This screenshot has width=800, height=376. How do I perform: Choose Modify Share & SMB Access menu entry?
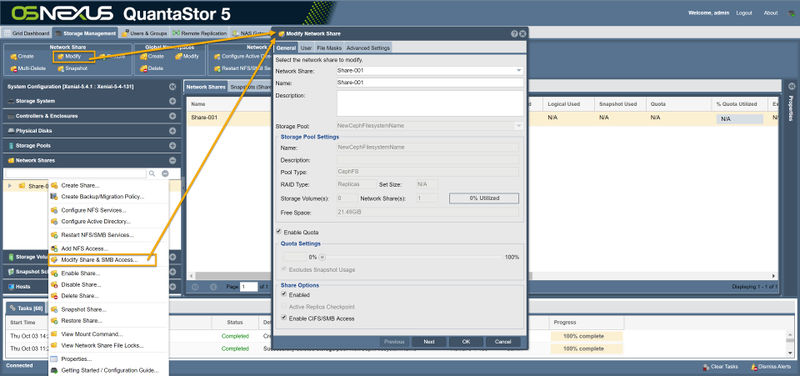click(x=102, y=260)
